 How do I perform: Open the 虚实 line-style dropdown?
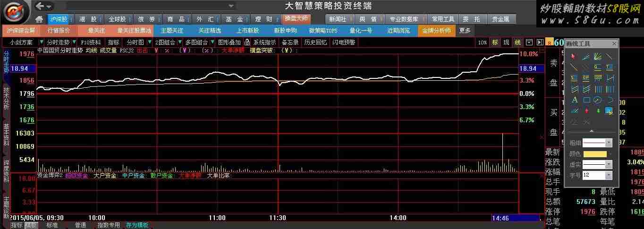pyautogui.click(x=609, y=164)
